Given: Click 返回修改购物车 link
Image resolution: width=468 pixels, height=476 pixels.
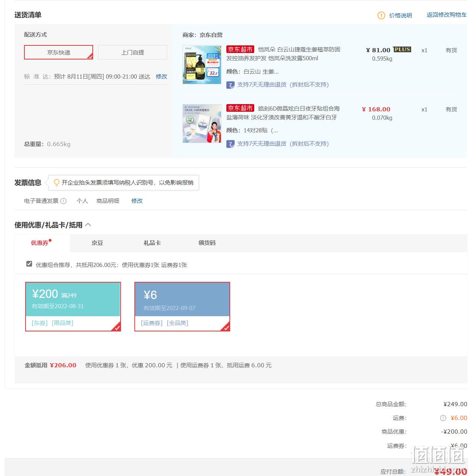Looking at the screenshot, I should (447, 15).
